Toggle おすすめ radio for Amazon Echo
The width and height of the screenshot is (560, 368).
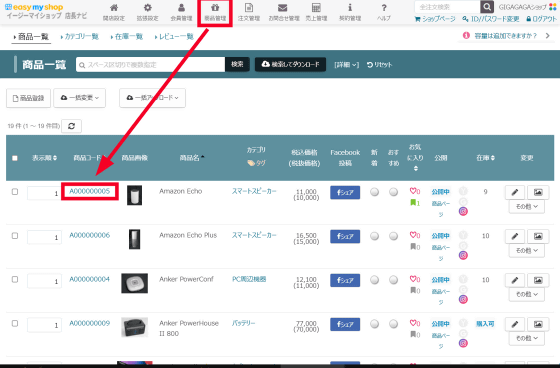(x=393, y=192)
